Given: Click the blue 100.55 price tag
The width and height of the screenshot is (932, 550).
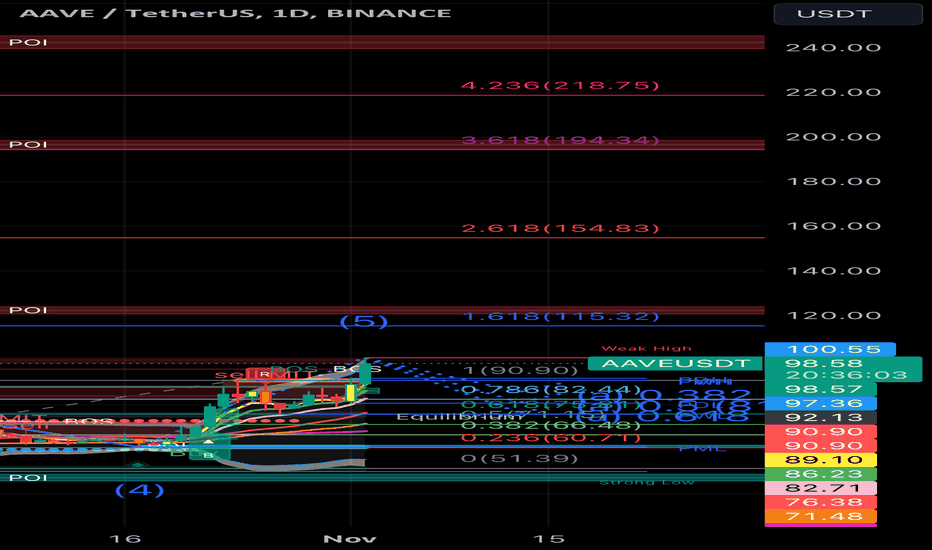Looking at the screenshot, I should pyautogui.click(x=830, y=349).
